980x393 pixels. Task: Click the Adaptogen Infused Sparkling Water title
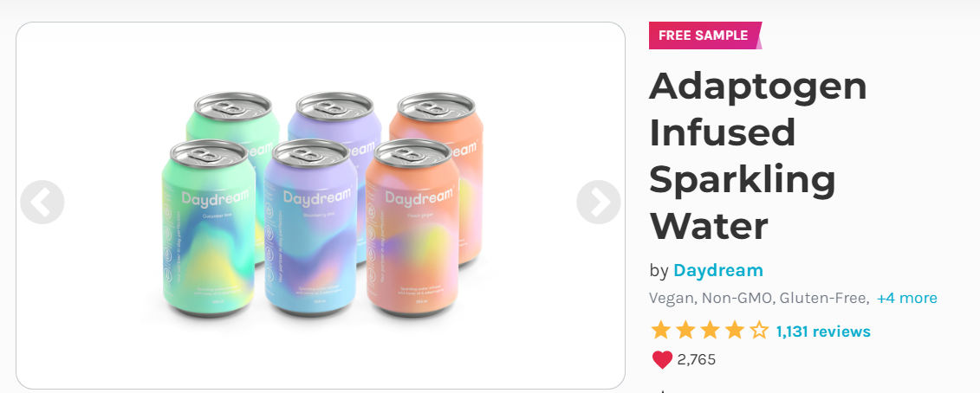[x=758, y=156]
